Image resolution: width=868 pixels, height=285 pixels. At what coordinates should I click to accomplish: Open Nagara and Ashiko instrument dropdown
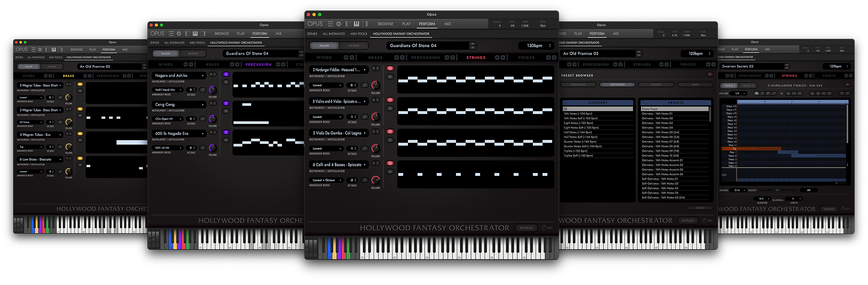(x=178, y=75)
